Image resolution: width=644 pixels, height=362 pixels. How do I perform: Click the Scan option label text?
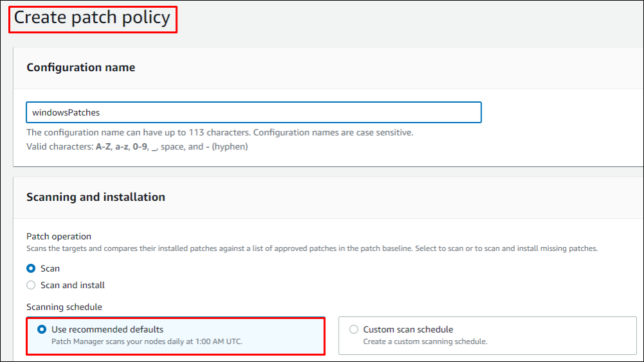point(50,268)
